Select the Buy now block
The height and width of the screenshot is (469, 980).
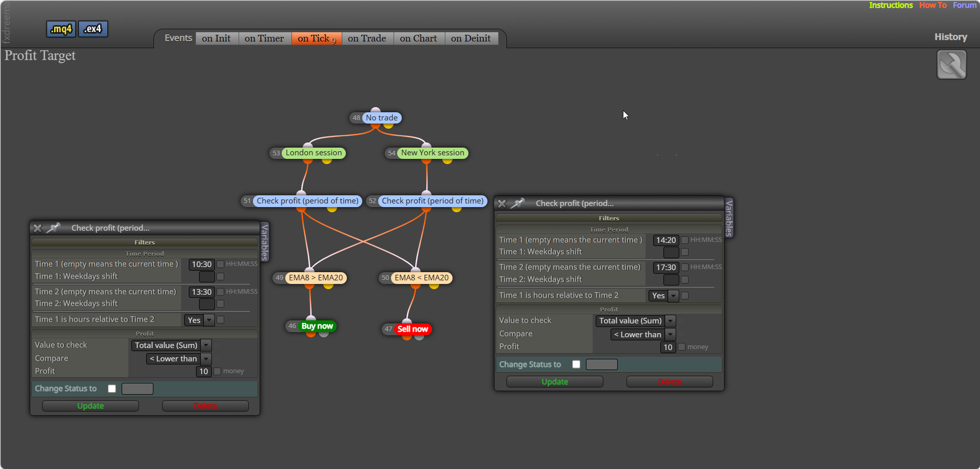(x=317, y=326)
